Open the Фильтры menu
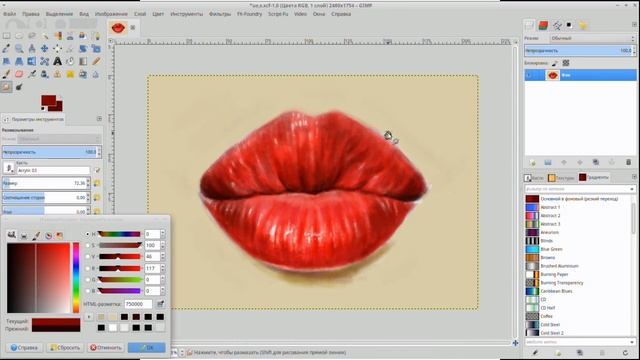 [x=220, y=14]
